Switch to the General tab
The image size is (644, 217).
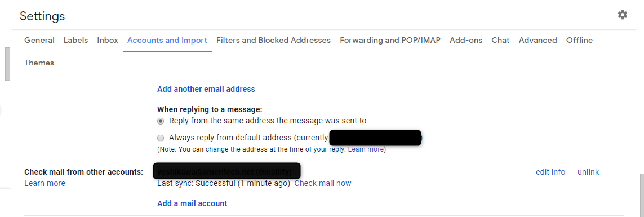point(39,40)
